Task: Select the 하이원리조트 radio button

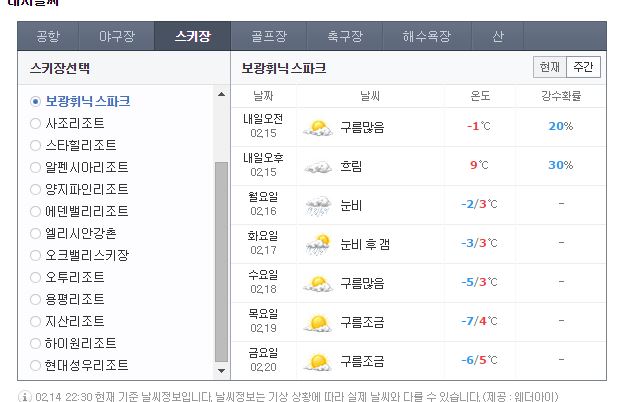Action: pos(35,343)
